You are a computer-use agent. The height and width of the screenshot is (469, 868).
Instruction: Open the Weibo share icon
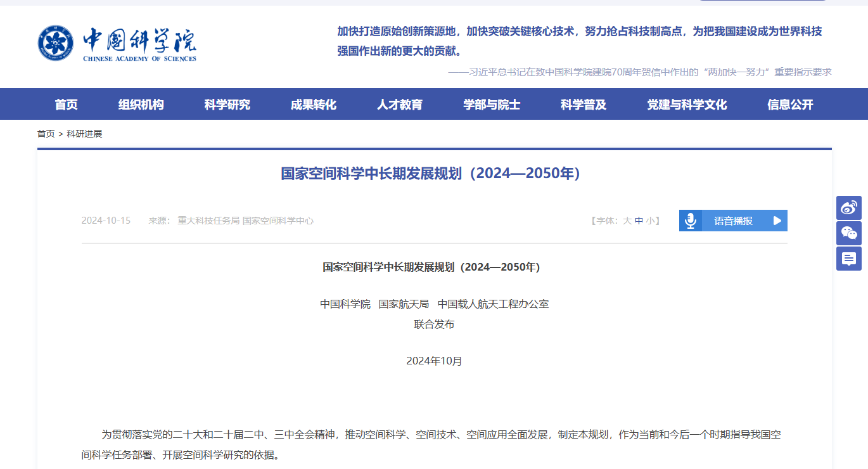tap(849, 208)
